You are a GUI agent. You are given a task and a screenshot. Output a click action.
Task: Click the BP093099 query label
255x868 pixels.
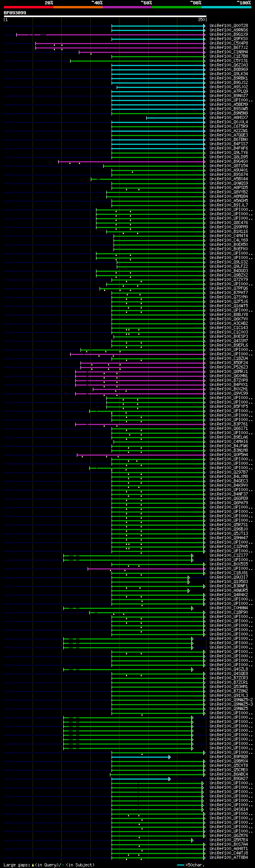(15, 13)
